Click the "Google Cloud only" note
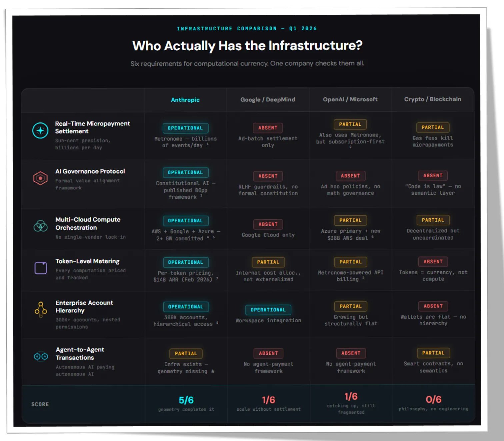The width and height of the screenshot is (504, 441). (x=268, y=235)
